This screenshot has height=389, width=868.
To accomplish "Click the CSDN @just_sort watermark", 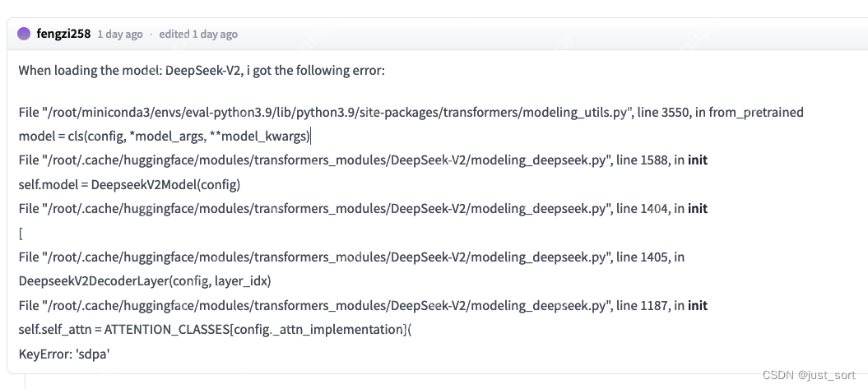I will (809, 375).
